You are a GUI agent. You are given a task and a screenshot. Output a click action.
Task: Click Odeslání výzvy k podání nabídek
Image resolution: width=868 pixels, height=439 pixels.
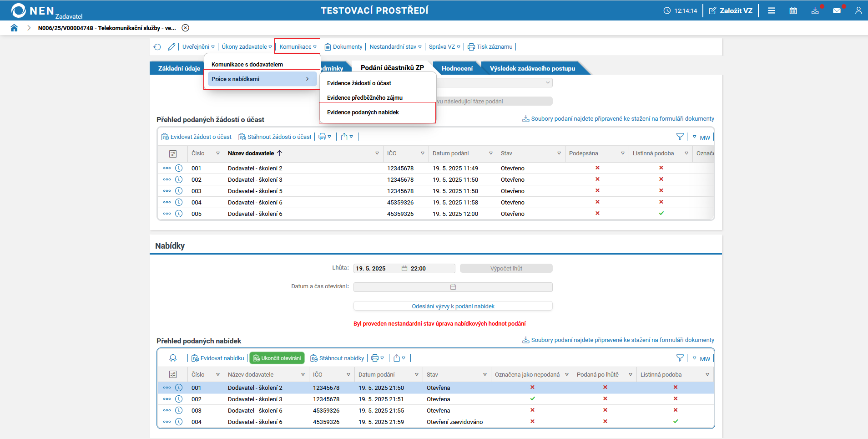click(453, 306)
